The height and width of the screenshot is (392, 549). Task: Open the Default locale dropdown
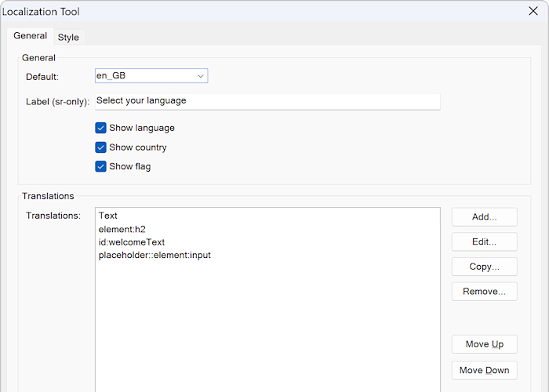tap(151, 76)
